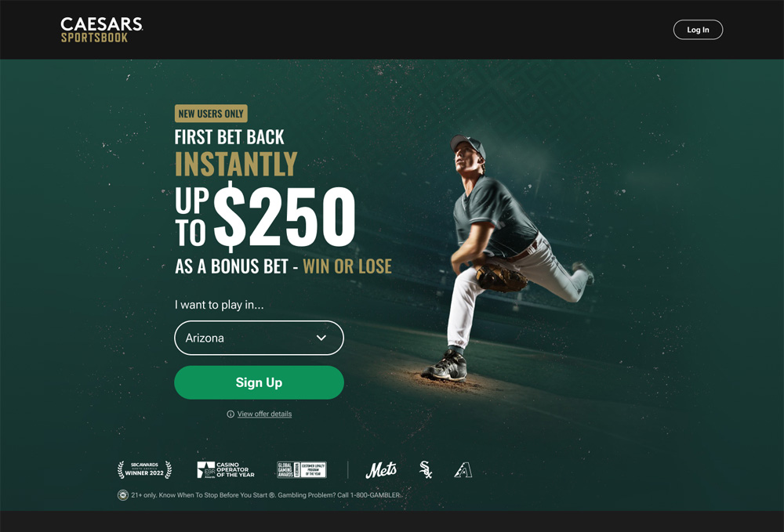Click the Global Gaming Awards badge
Image resolution: width=784 pixels, height=532 pixels.
click(302, 469)
